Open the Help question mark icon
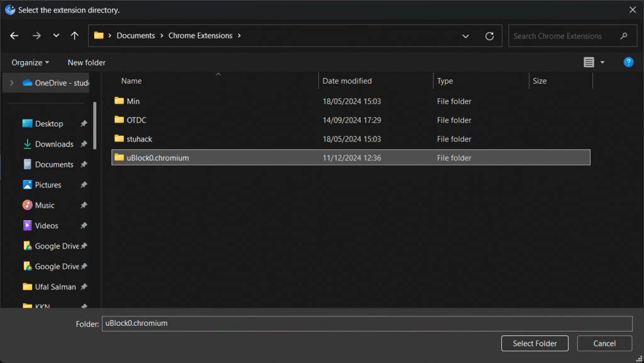The image size is (644, 363). pyautogui.click(x=628, y=62)
